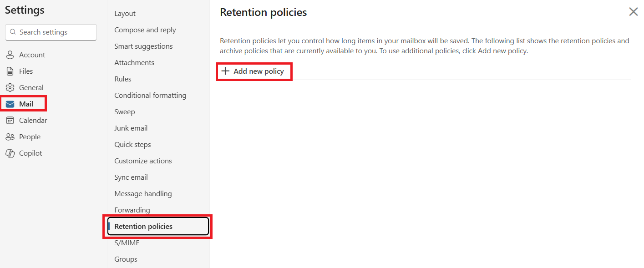Image resolution: width=644 pixels, height=268 pixels.
Task: Close the Settings dialog
Action: pyautogui.click(x=633, y=12)
